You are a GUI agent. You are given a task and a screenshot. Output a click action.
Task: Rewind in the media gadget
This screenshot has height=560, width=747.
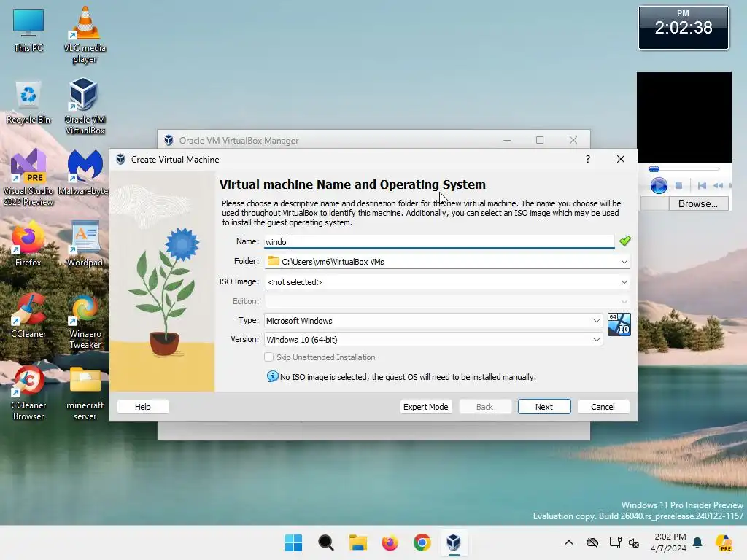coord(719,185)
